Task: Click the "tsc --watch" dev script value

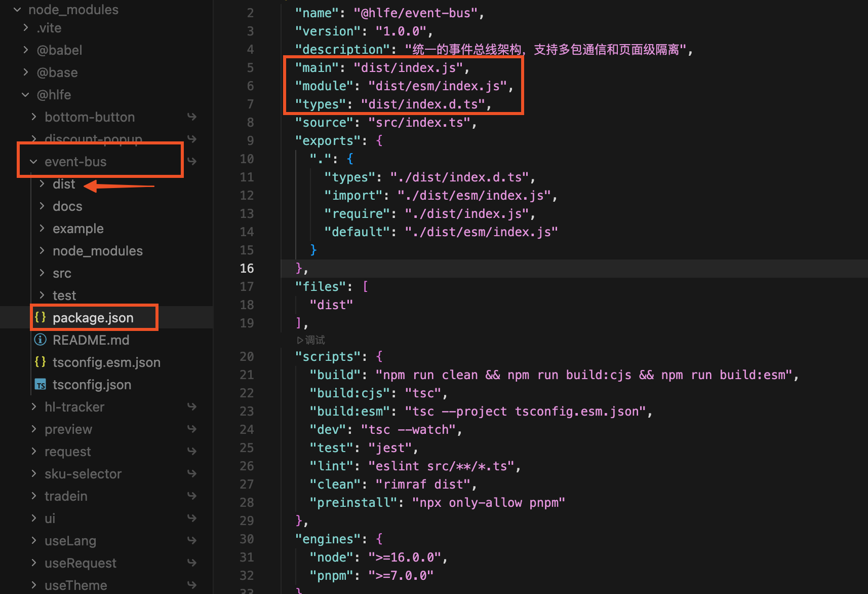Action: (408, 429)
